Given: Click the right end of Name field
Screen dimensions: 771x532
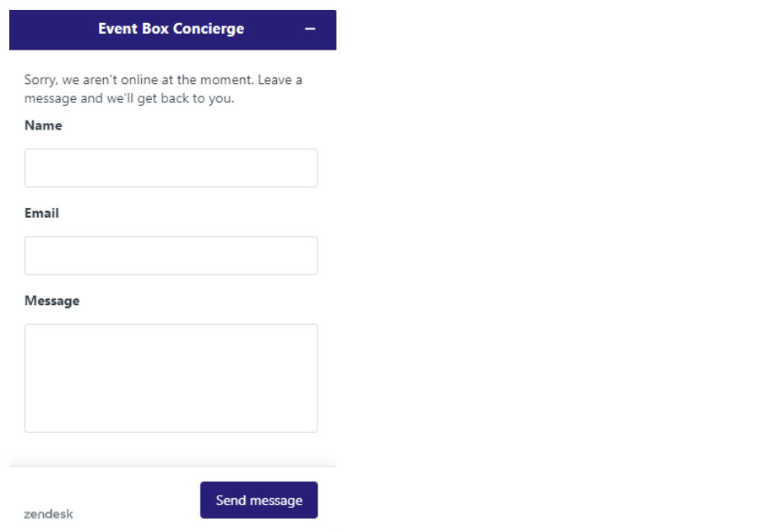Looking at the screenshot, I should 305,168.
